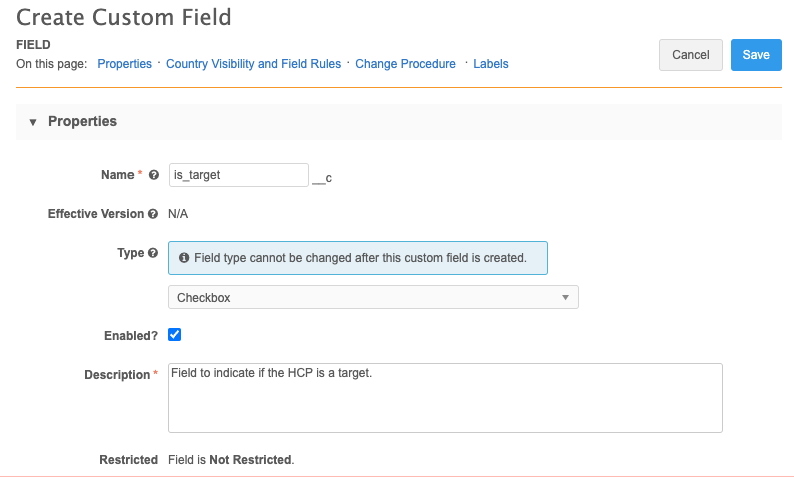The height and width of the screenshot is (477, 794).
Task: Jump to the Properties section link
Action: [124, 64]
